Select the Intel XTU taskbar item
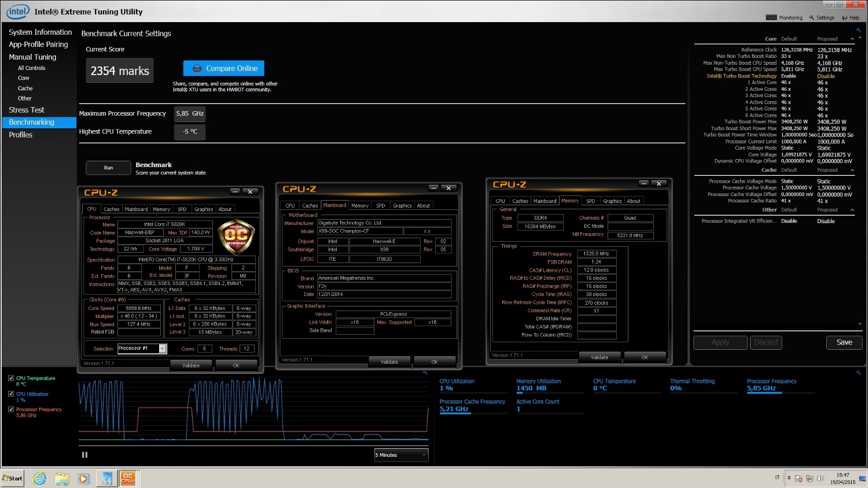Viewport: 868px width, 488px height. [x=106, y=478]
